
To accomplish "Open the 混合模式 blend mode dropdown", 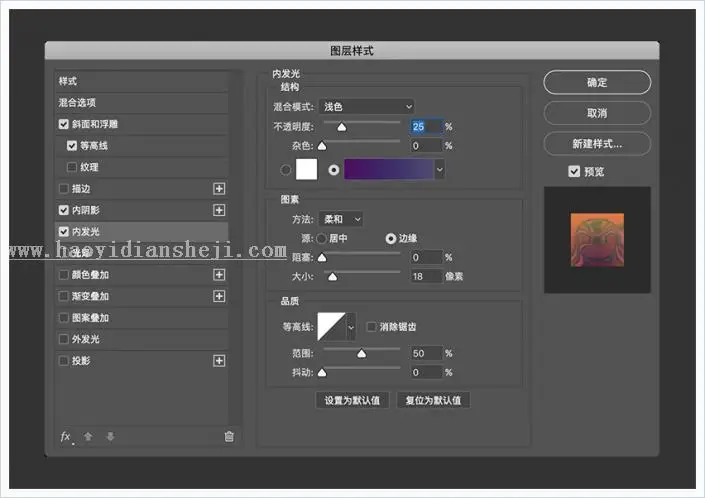I will 366,107.
